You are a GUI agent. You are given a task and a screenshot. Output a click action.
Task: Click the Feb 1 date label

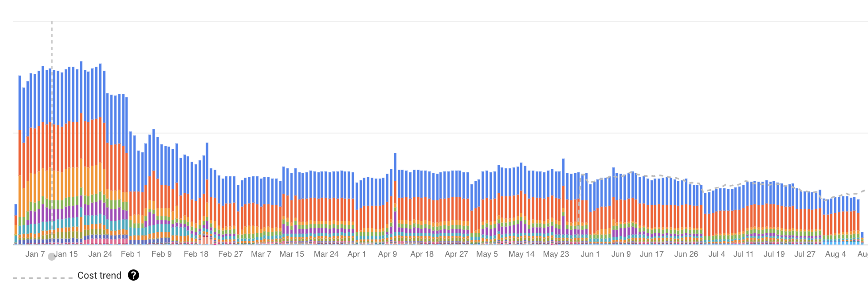pyautogui.click(x=131, y=254)
